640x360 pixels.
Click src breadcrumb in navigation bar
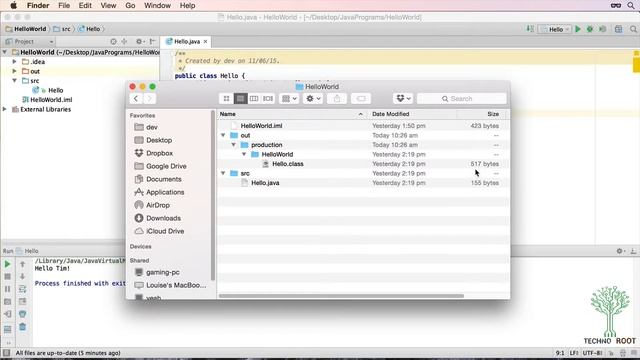click(x=62, y=29)
